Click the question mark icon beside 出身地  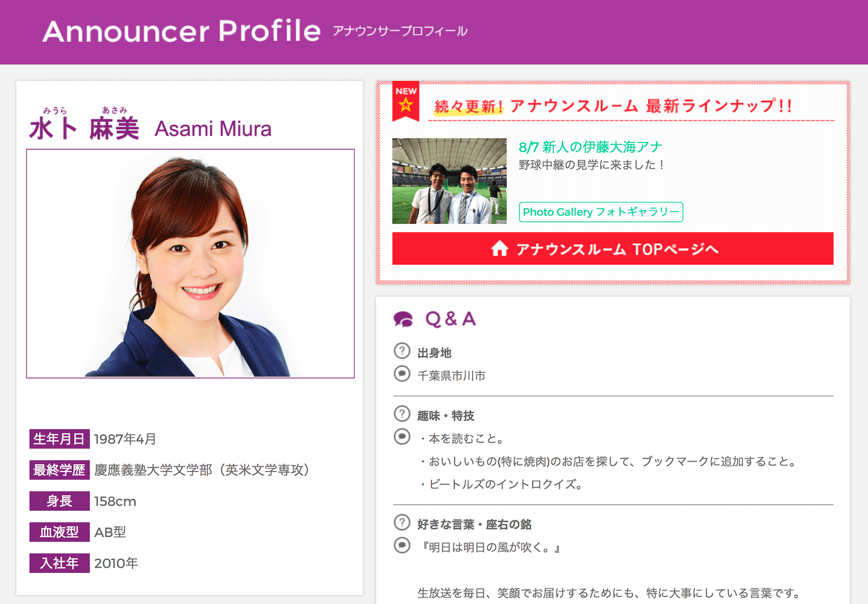(402, 351)
